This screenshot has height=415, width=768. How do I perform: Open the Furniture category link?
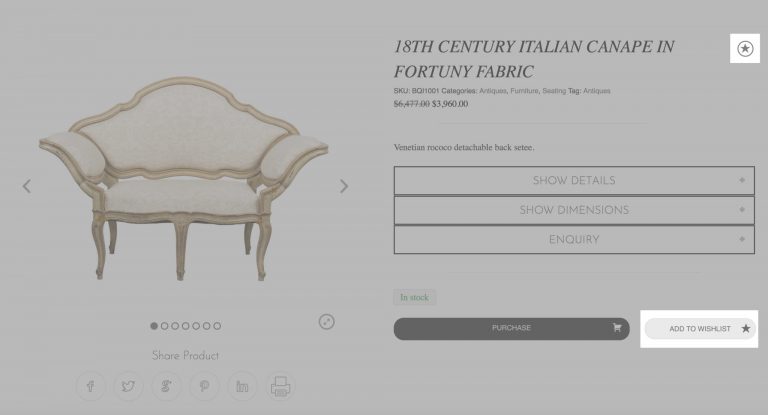coord(524,91)
